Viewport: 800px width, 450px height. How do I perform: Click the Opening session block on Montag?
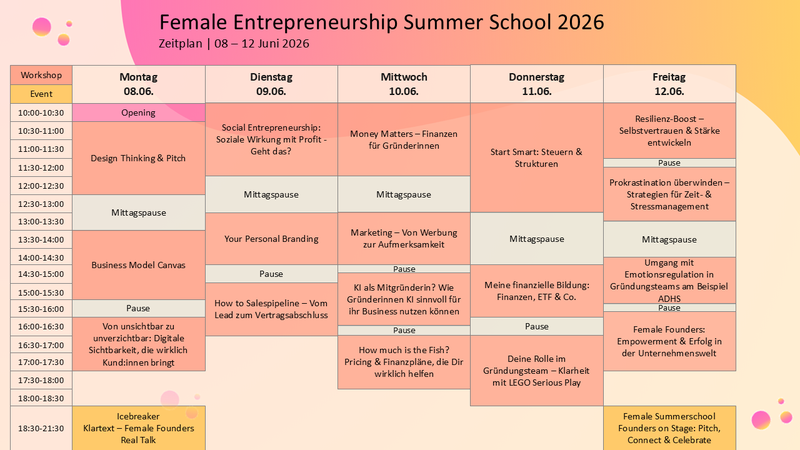[x=139, y=113]
